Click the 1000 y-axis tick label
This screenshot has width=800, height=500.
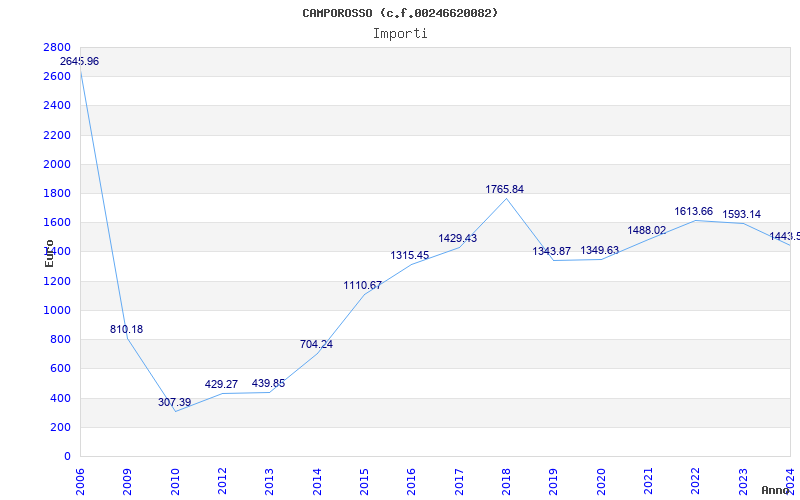click(58, 310)
